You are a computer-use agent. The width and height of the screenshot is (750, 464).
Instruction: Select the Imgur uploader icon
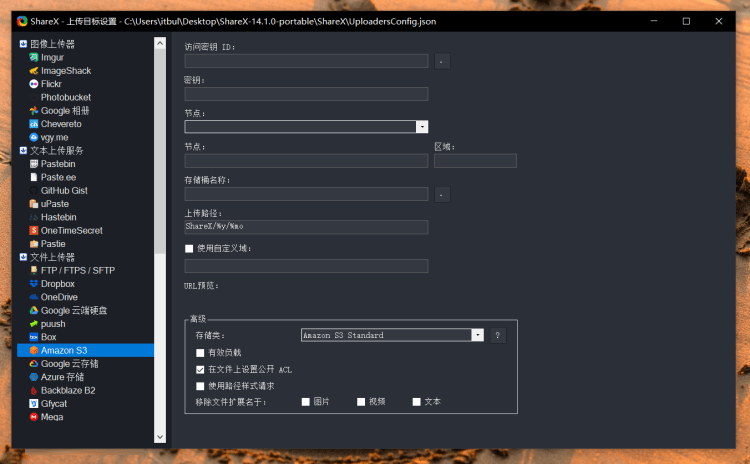[33, 57]
